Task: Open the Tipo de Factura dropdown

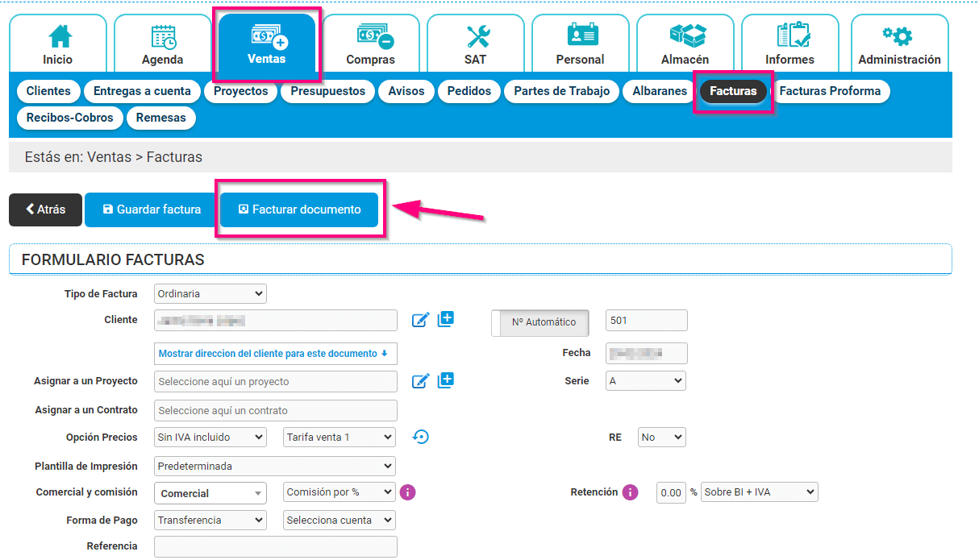Action: (210, 294)
